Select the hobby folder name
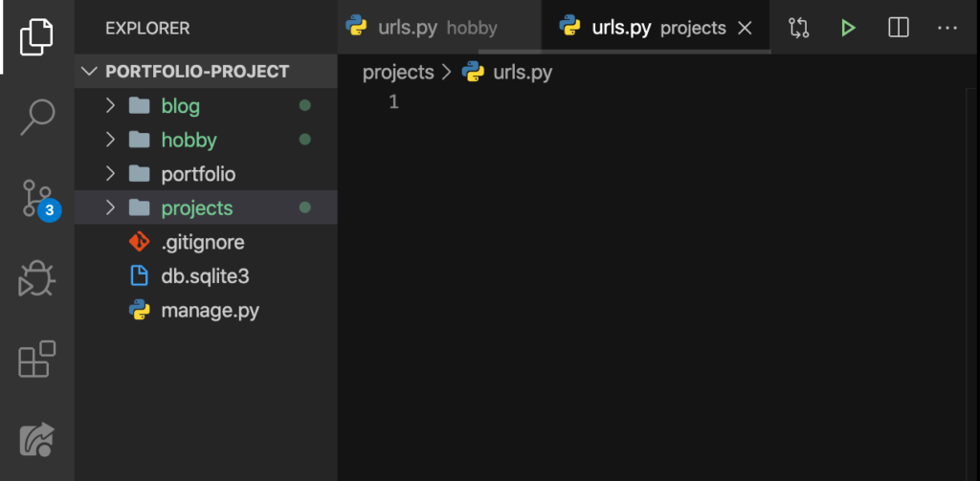This screenshot has height=481, width=980. 189,140
